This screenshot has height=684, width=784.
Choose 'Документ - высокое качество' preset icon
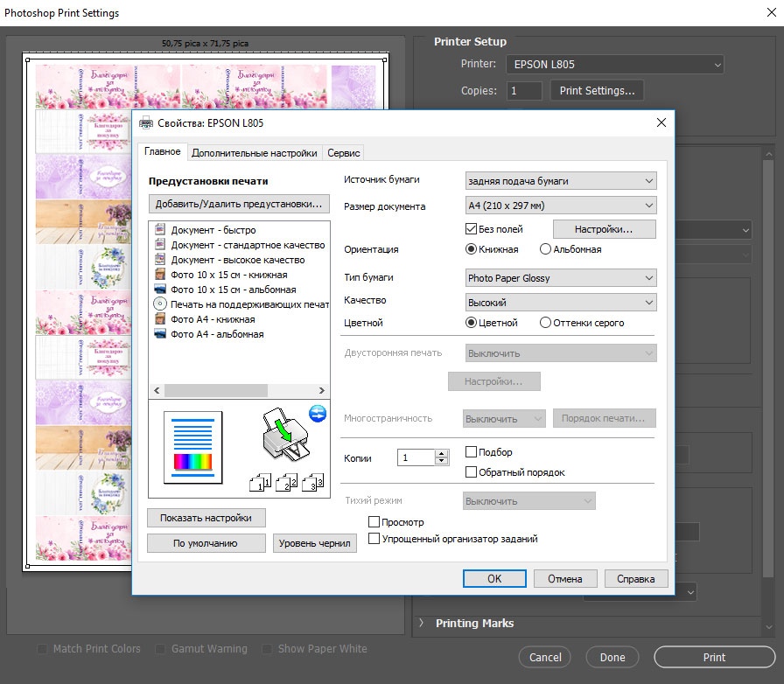(x=160, y=260)
